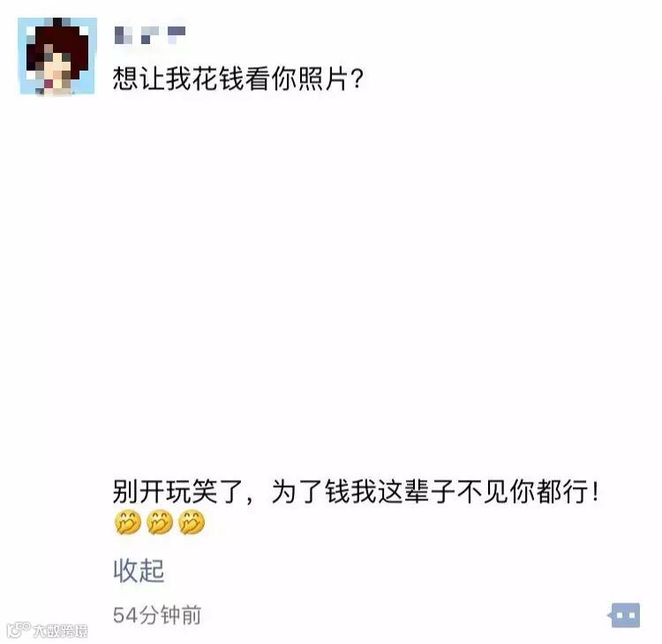
Task: Collapse the post via 收起
Action: click(x=139, y=571)
